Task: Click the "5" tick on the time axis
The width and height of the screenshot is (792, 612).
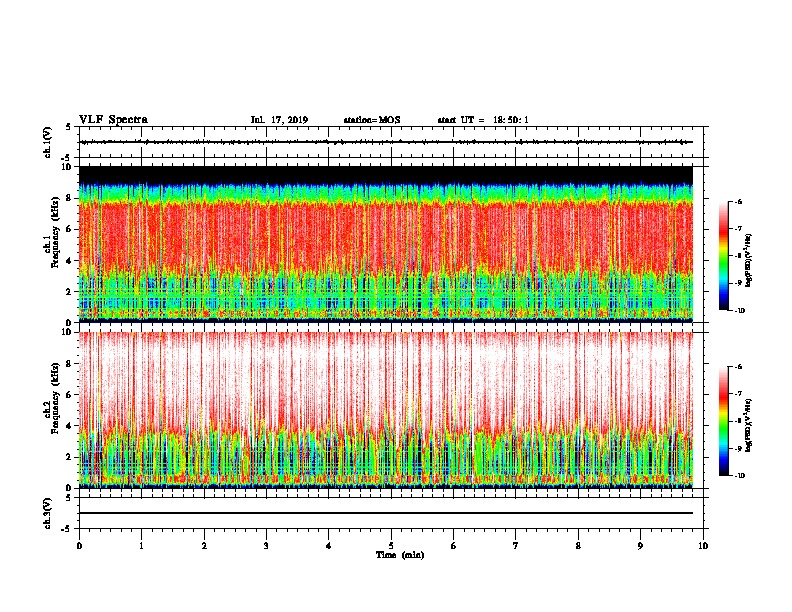Action: (x=391, y=545)
